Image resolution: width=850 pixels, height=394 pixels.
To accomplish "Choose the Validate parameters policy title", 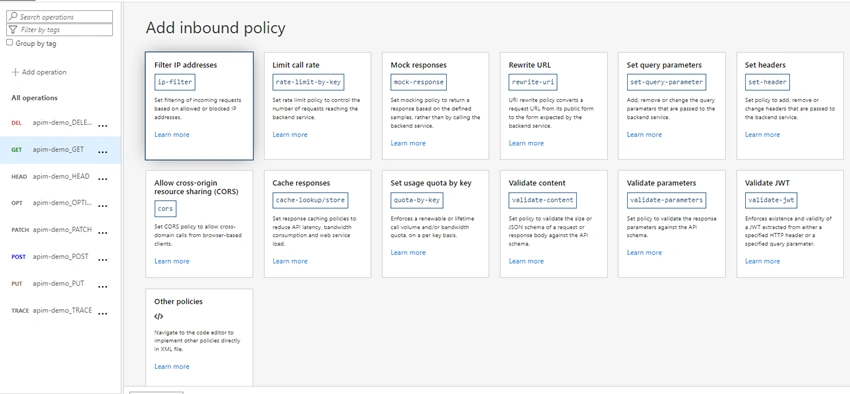I will 661,183.
